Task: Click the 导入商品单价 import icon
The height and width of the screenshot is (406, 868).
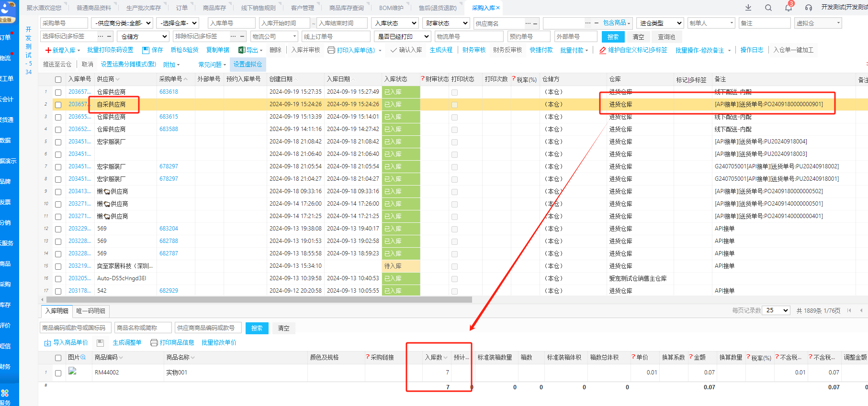Action: 48,343
